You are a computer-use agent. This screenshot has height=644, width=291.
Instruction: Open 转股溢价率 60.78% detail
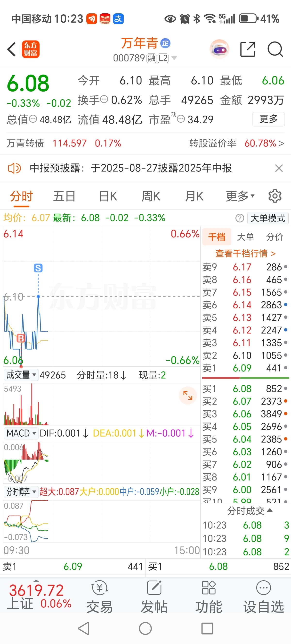tap(237, 143)
